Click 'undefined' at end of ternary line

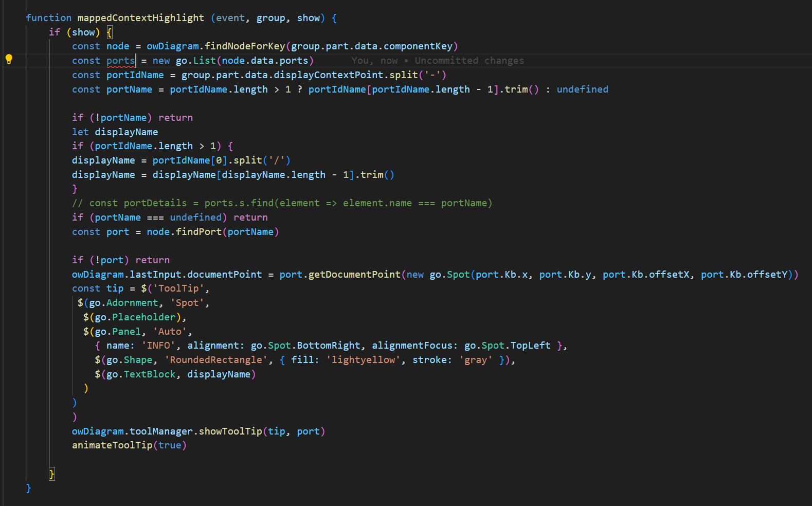pyautogui.click(x=582, y=89)
